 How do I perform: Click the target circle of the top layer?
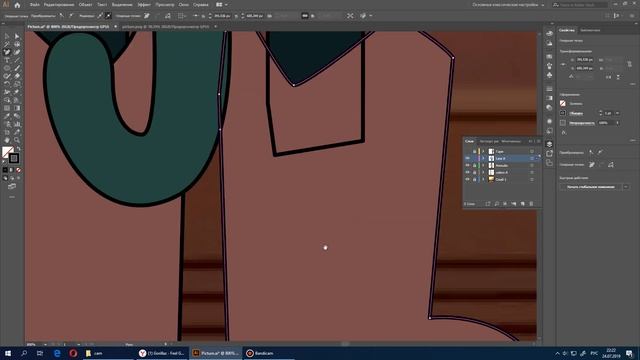[532, 151]
